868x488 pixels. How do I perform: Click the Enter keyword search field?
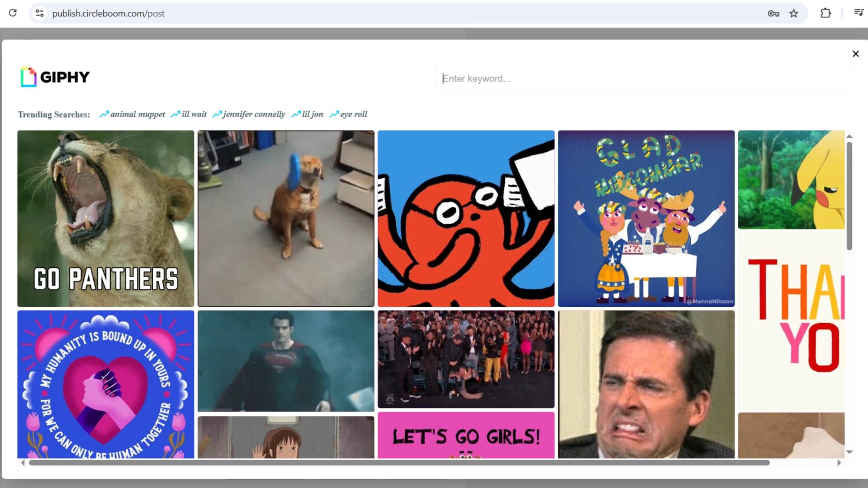(645, 79)
